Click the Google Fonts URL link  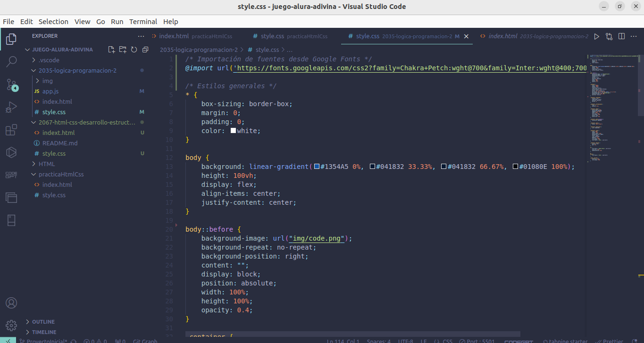click(410, 68)
